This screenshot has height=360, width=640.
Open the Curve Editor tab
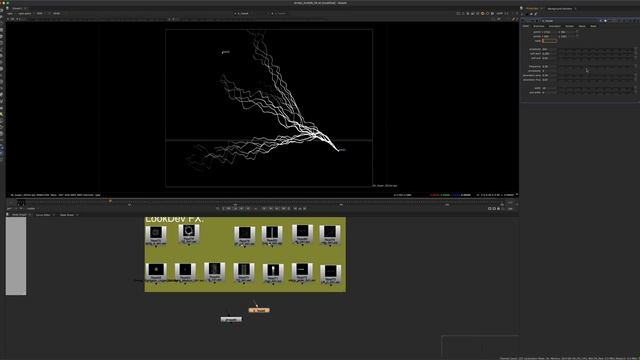tap(43, 215)
